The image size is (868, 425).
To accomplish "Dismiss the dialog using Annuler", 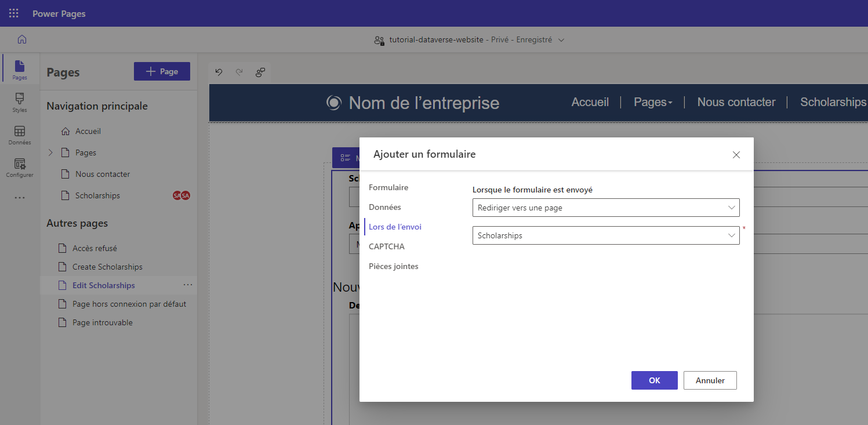I will pos(710,380).
